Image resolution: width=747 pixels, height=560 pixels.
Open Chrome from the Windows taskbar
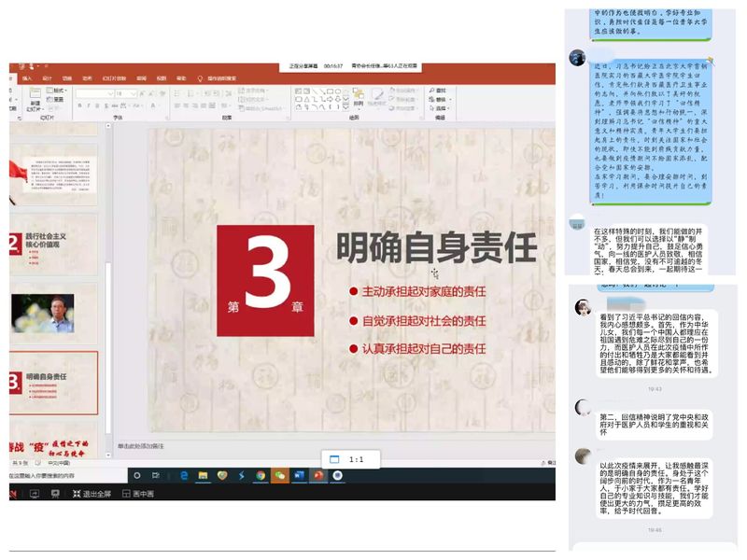pyautogui.click(x=260, y=475)
